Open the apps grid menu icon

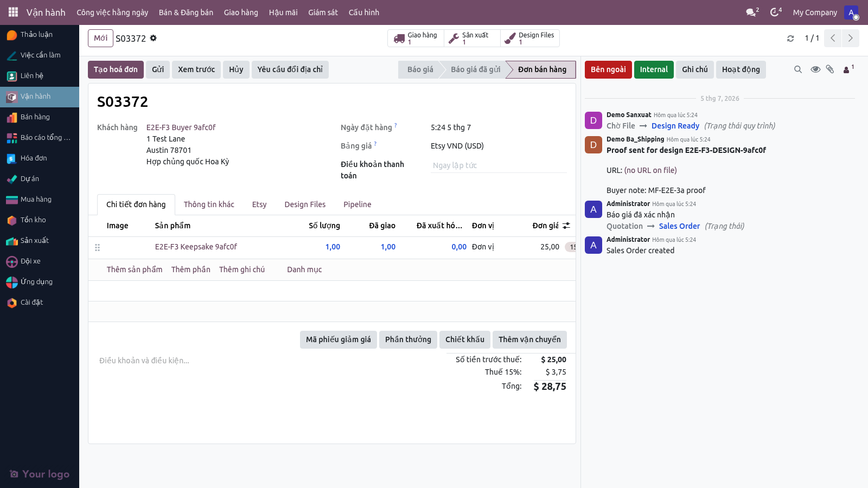pos(13,12)
